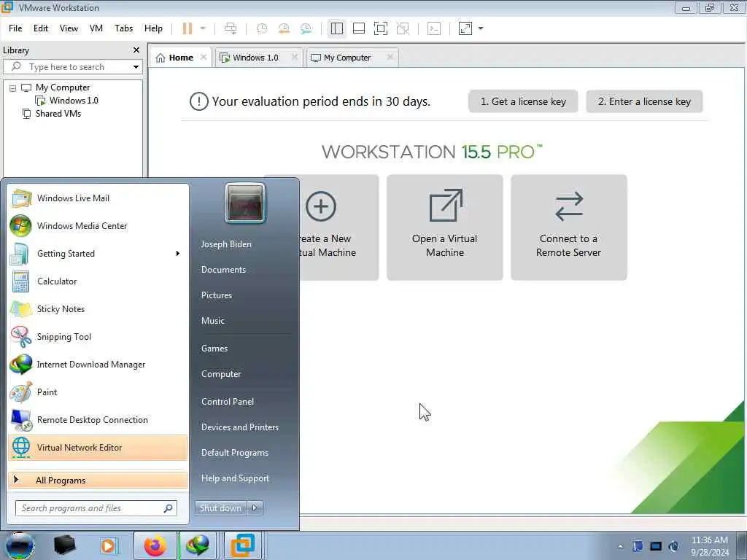Launch Paint from Start menu
Viewport: 747px width, 560px height.
(x=98, y=392)
